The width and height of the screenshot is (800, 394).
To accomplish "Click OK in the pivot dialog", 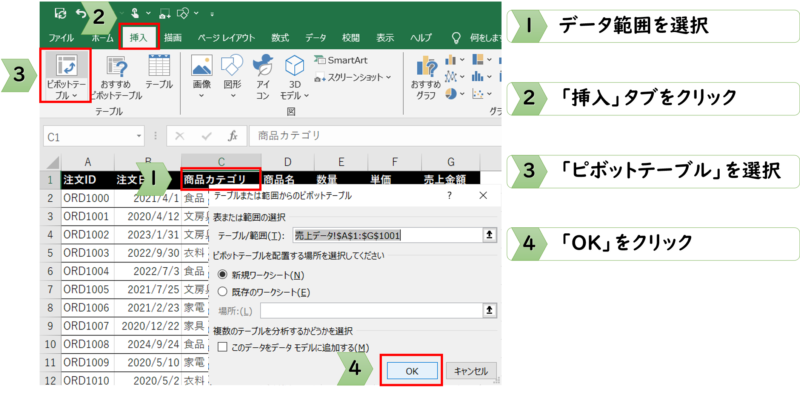I will [x=412, y=371].
